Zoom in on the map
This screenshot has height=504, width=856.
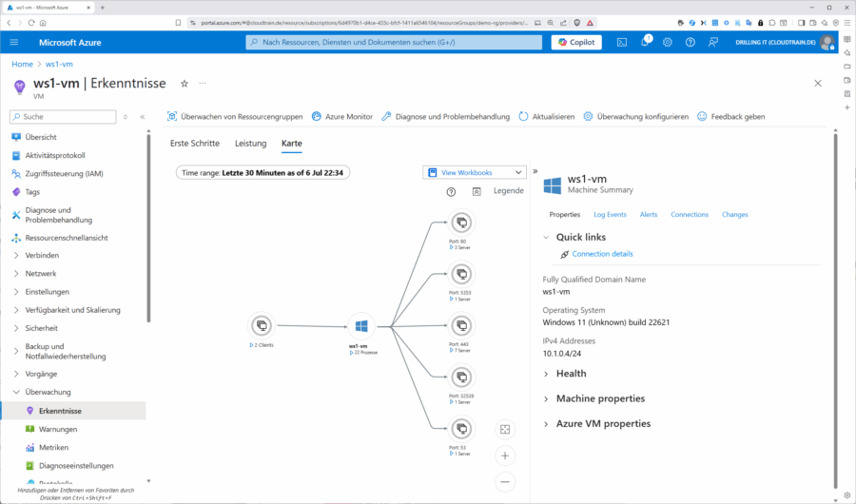[x=505, y=456]
